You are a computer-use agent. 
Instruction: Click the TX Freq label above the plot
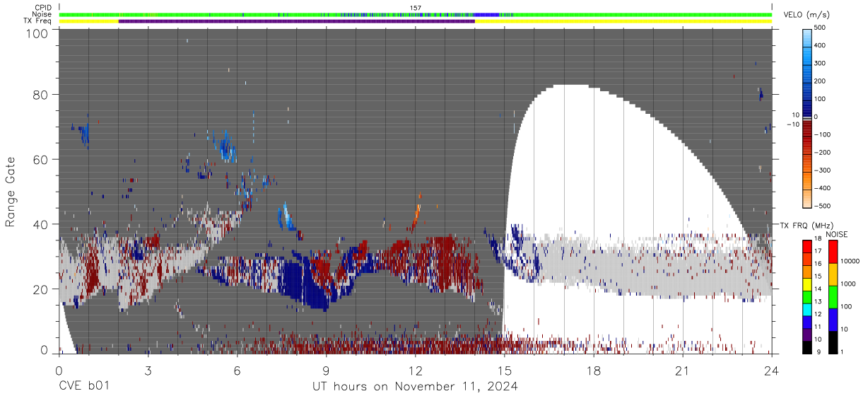click(38, 21)
